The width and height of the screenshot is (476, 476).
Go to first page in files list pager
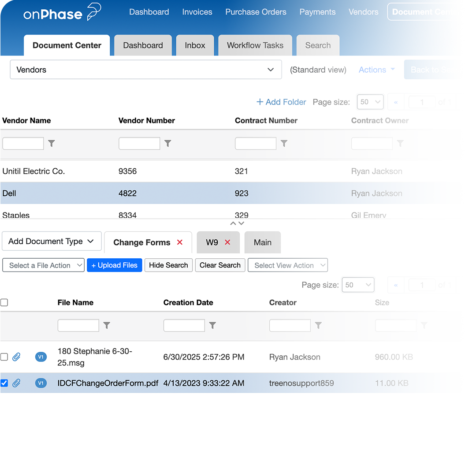click(x=396, y=285)
